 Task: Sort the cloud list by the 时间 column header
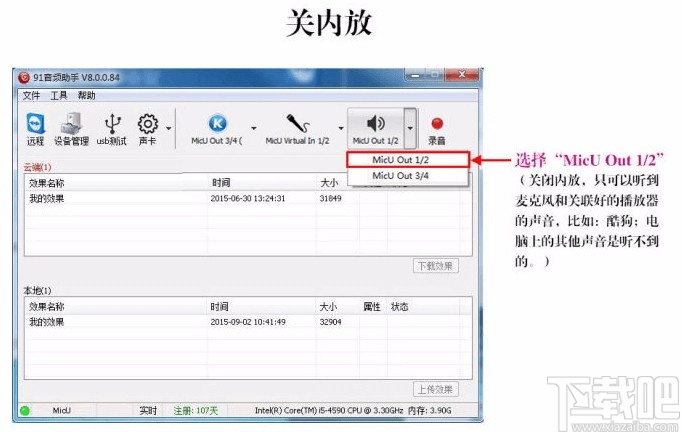(x=262, y=183)
